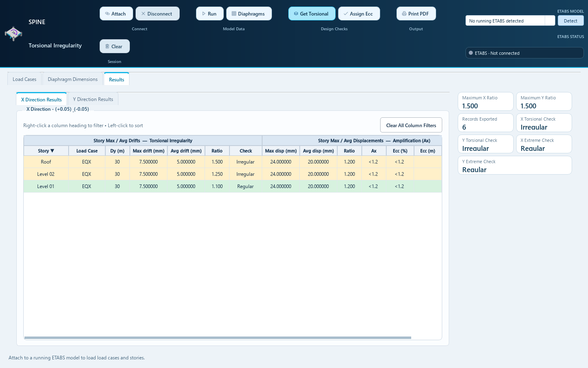Viewport: 588px width, 368px height.
Task: Open the Diaphragms model data
Action: [249, 13]
